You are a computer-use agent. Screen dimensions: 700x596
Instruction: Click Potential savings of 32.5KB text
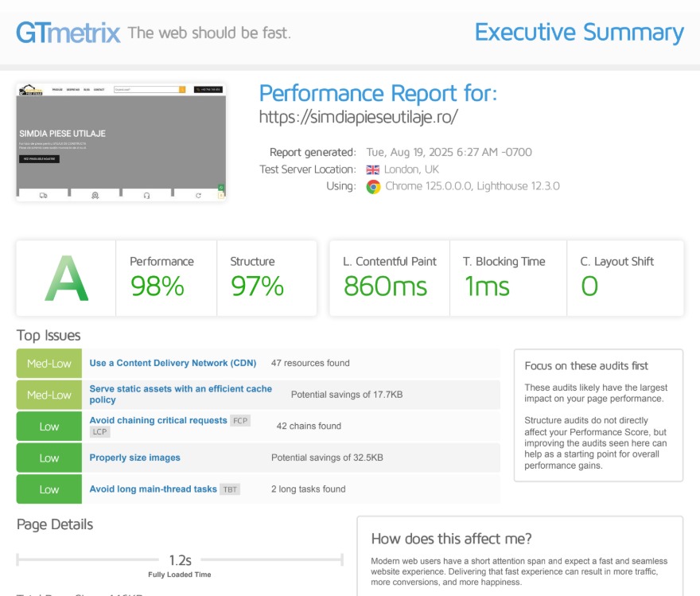pos(327,458)
